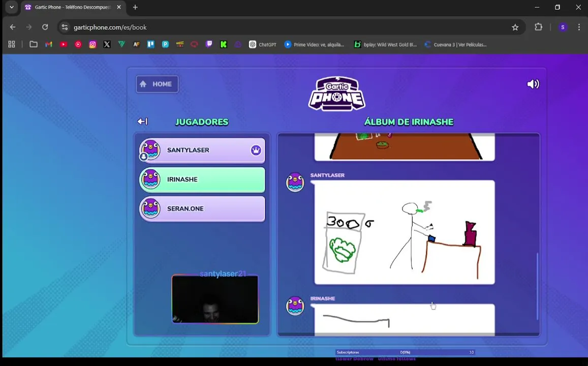Select player SANTYLASER in the list
This screenshot has width=588, height=366.
202,150
